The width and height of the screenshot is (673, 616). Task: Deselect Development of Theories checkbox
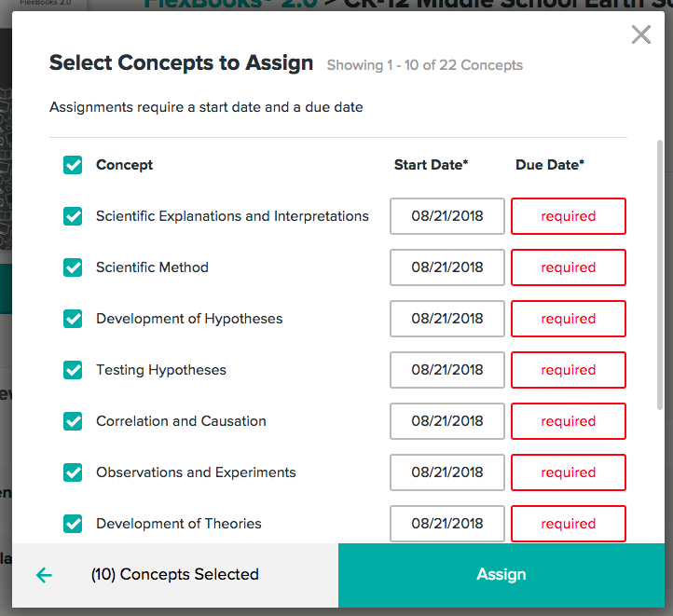(73, 524)
